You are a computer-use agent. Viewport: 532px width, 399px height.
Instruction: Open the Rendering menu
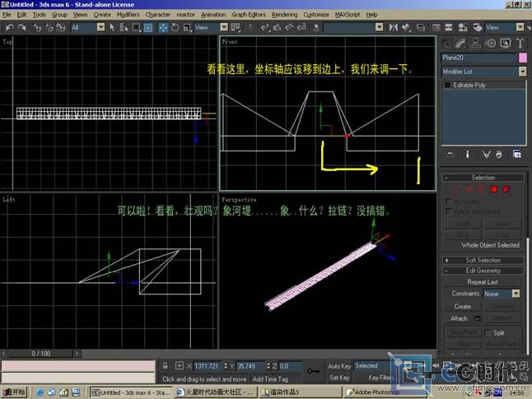point(284,15)
